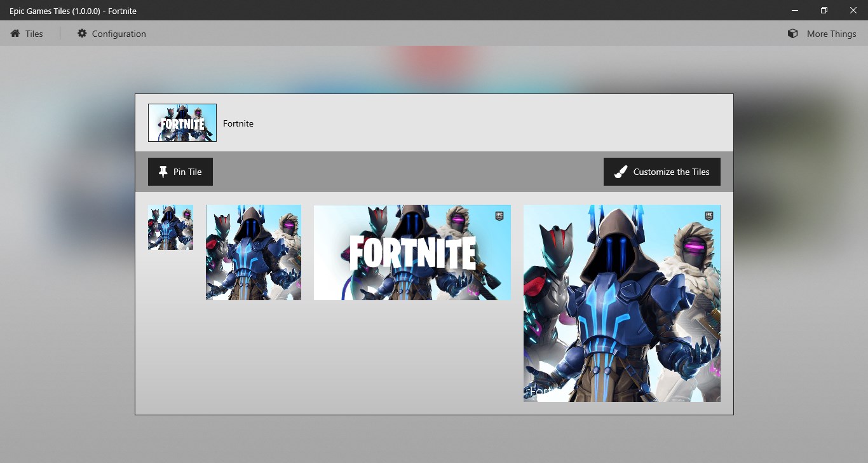Open the Configuration menu item
The image size is (868, 463).
pos(111,34)
